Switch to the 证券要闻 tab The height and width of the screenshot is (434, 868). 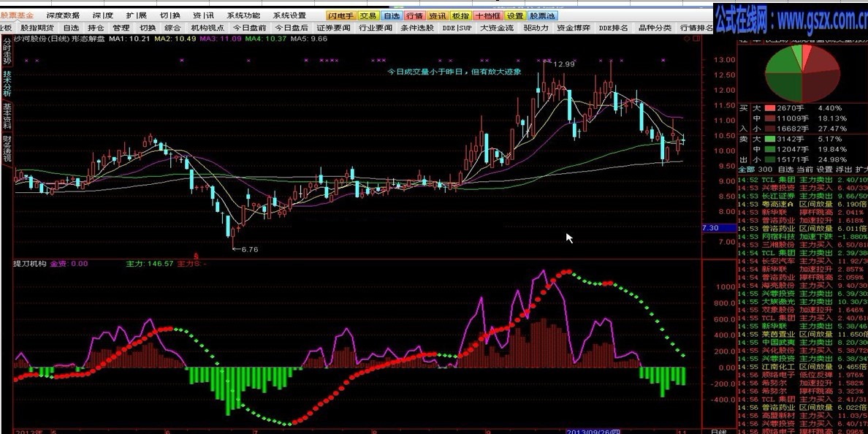point(334,28)
